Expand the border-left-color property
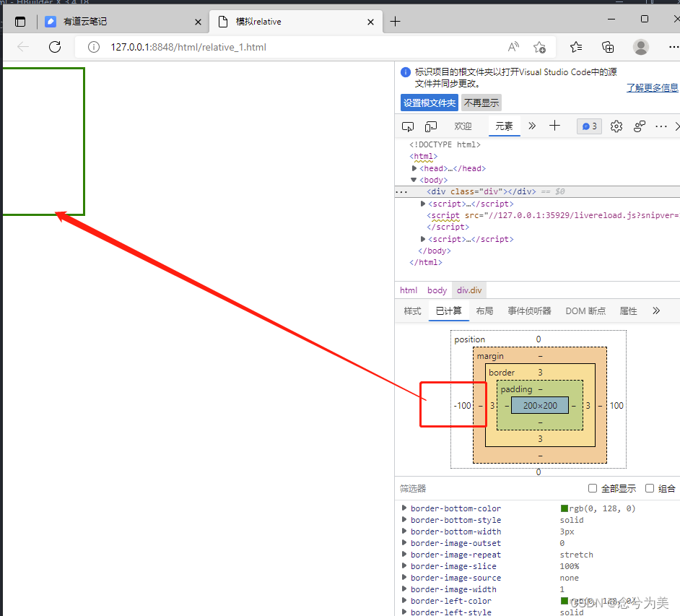Image resolution: width=680 pixels, height=616 pixels. tap(404, 601)
